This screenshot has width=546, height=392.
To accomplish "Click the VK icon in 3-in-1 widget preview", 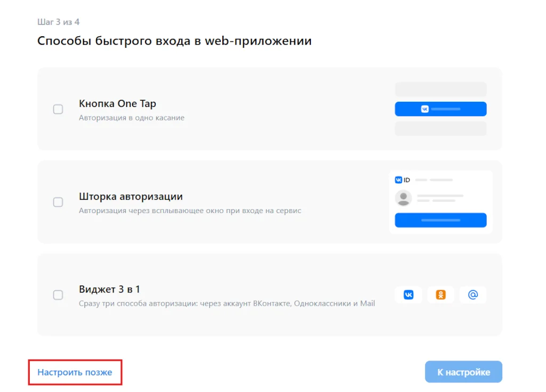I will coord(408,295).
